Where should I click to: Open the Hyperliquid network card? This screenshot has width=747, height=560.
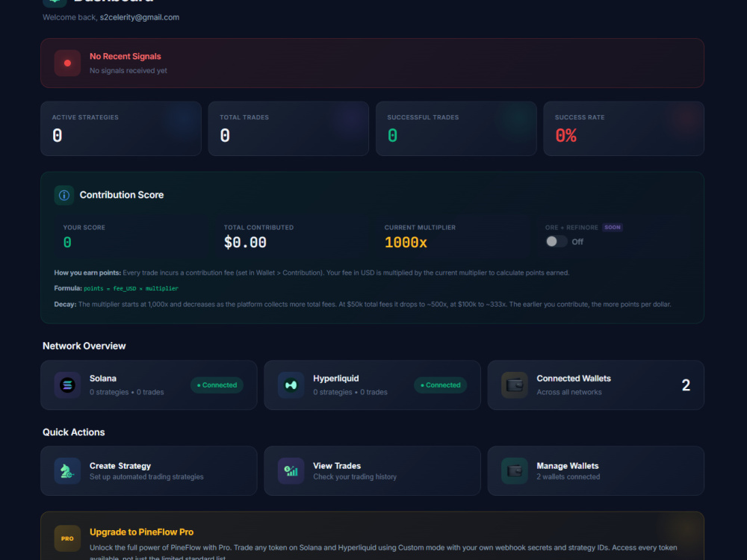(x=372, y=385)
